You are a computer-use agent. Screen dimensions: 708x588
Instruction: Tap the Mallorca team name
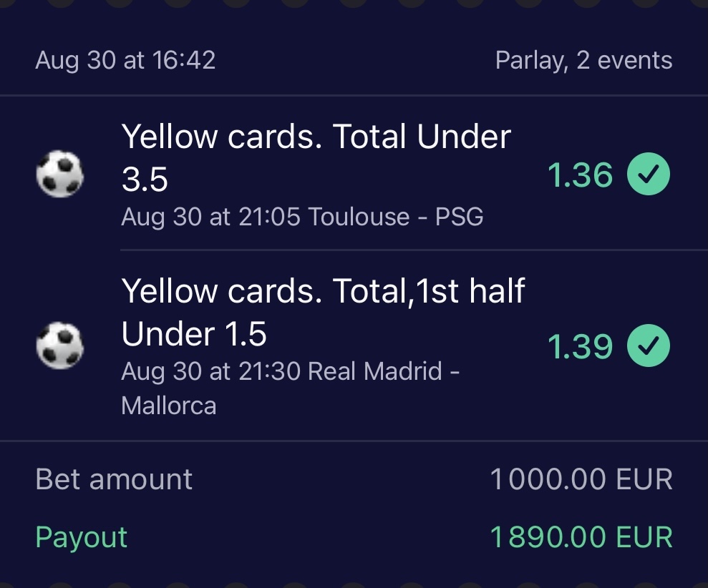tap(169, 406)
